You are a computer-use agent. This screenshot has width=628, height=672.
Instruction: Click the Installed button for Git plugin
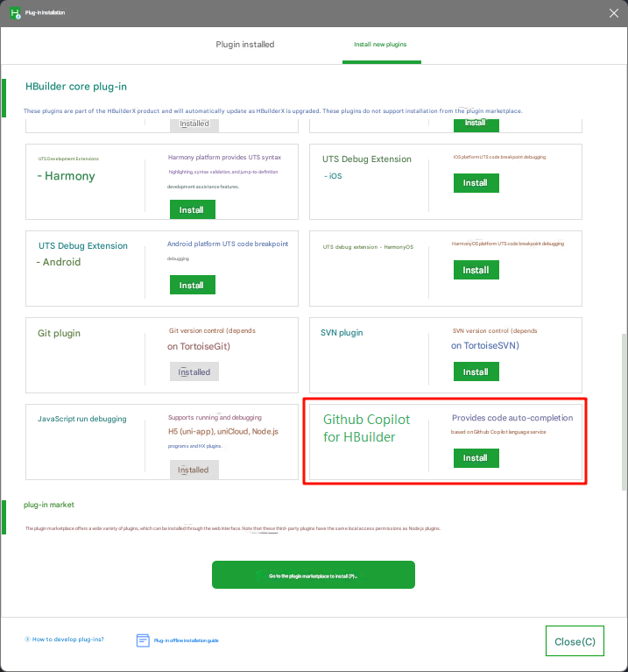point(194,371)
